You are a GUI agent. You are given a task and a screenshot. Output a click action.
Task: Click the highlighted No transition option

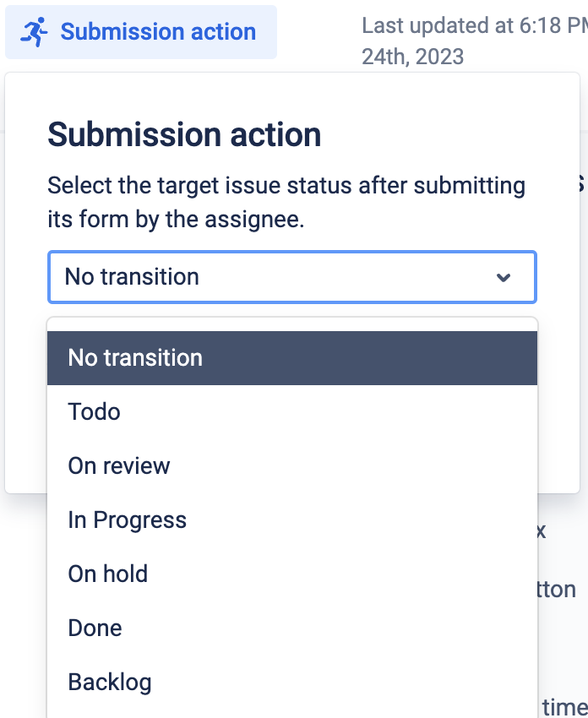pyautogui.click(x=135, y=357)
